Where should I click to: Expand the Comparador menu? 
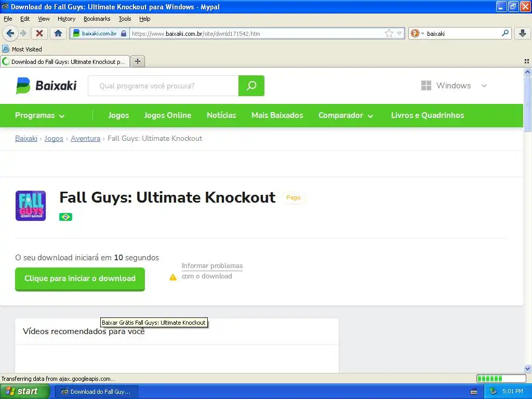(345, 115)
